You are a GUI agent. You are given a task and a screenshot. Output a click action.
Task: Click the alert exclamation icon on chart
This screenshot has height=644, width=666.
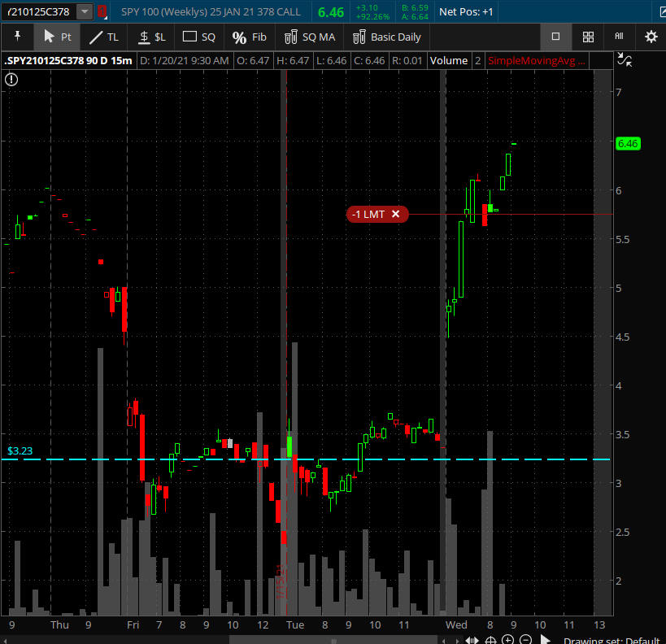pos(11,80)
